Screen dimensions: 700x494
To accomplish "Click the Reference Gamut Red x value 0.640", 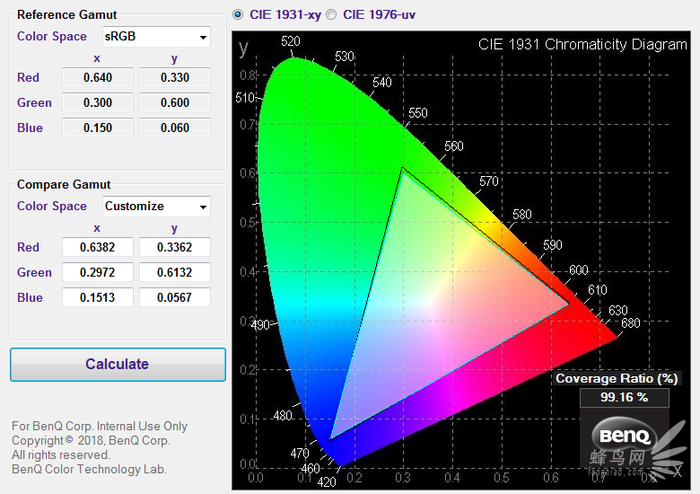I will tap(97, 78).
